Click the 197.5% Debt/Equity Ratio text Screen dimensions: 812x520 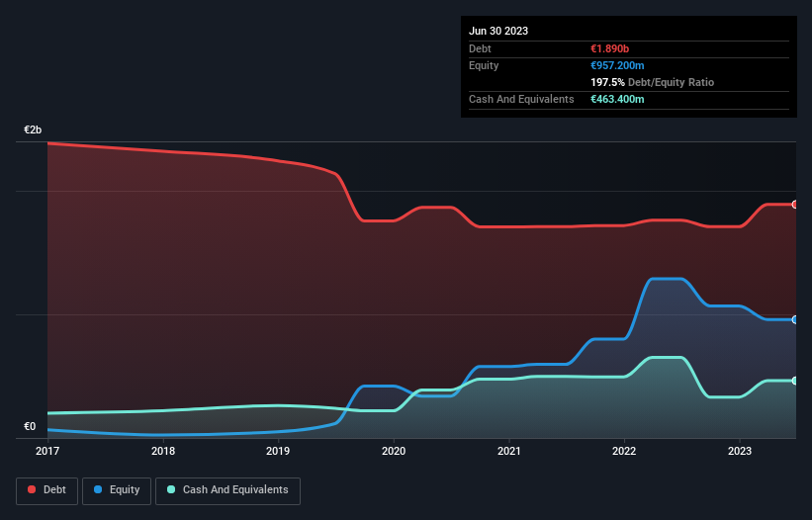[652, 82]
